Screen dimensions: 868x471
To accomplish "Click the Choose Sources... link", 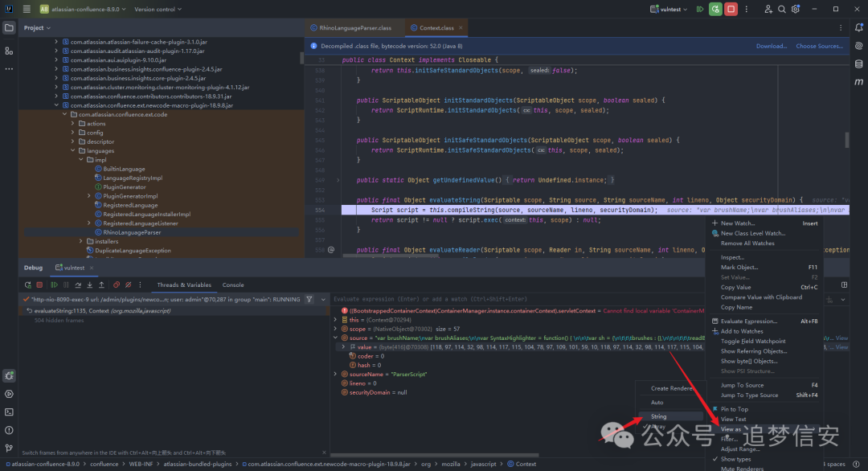I will (x=819, y=46).
